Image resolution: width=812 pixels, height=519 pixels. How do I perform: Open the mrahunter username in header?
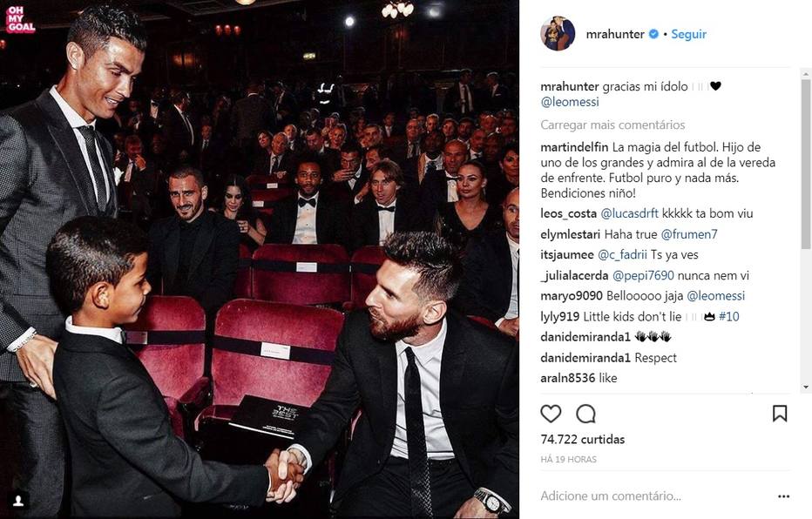615,34
